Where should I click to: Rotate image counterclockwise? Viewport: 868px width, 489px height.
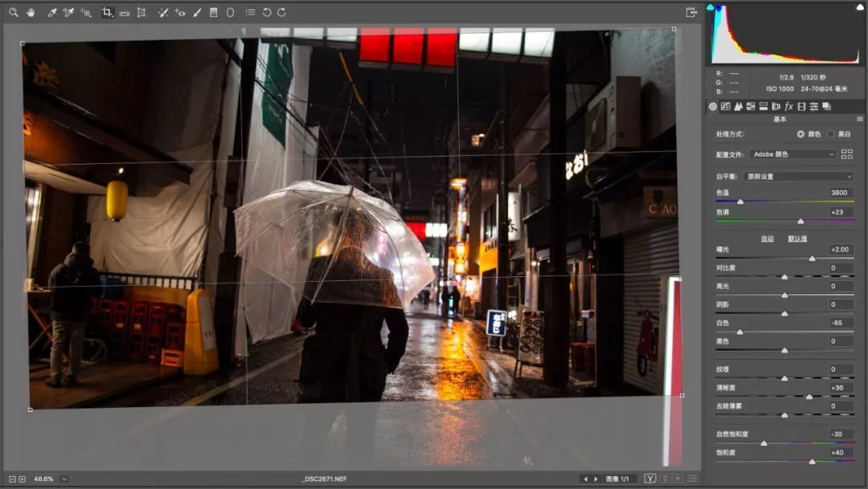click(x=267, y=12)
